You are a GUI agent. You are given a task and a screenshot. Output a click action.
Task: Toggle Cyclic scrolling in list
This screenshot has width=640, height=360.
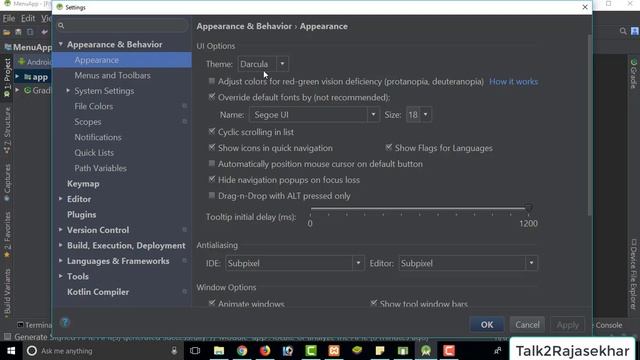[211, 131]
